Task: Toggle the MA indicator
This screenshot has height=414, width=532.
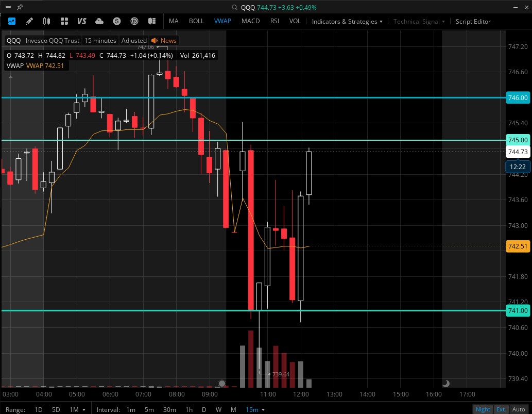Action: tap(174, 21)
